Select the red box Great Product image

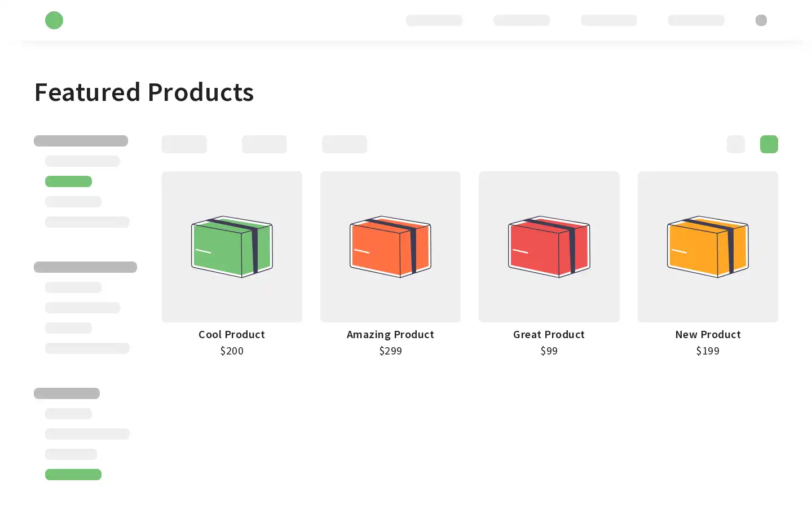click(x=549, y=247)
